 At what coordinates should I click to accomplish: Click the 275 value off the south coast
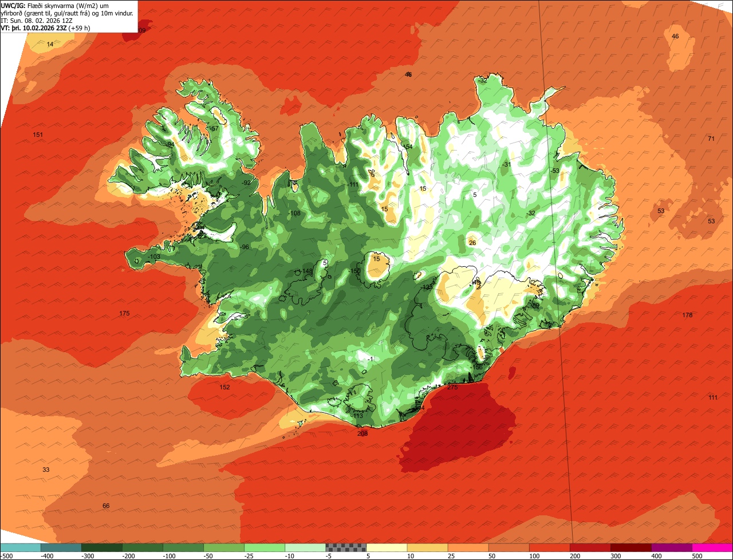(x=452, y=388)
